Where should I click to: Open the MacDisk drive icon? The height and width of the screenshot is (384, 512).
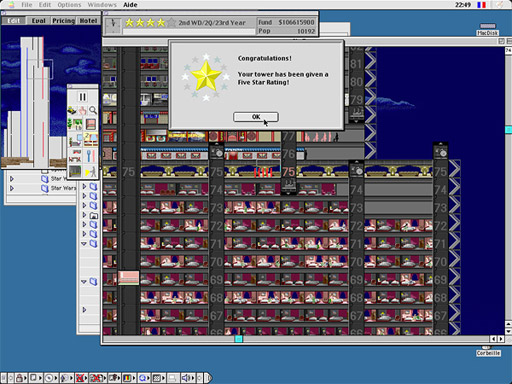(x=487, y=29)
